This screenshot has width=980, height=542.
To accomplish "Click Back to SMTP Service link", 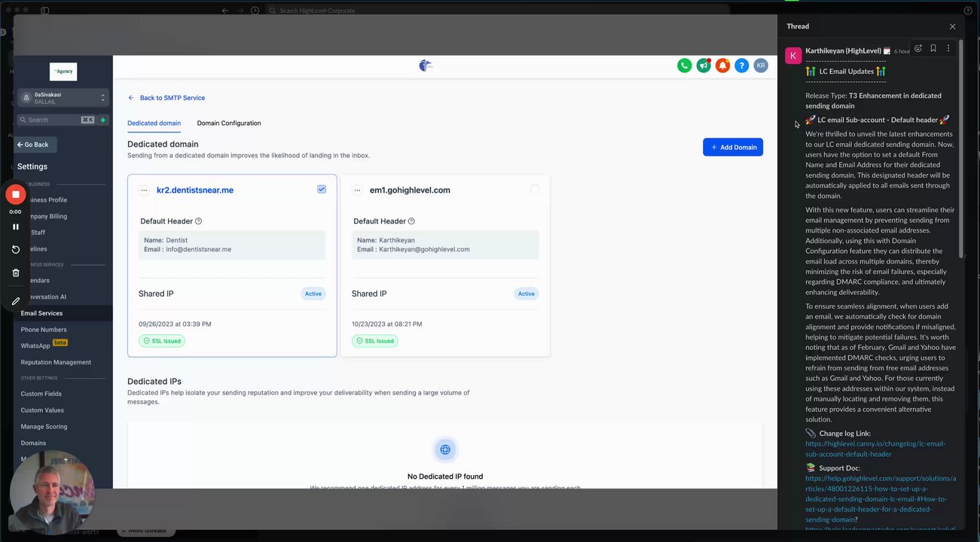I will (x=166, y=98).
